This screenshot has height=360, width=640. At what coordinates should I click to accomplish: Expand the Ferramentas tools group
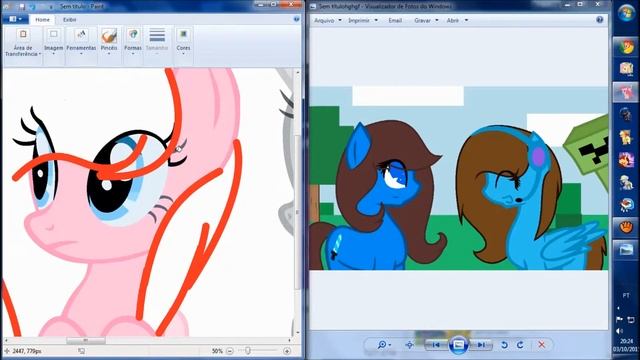(x=81, y=46)
